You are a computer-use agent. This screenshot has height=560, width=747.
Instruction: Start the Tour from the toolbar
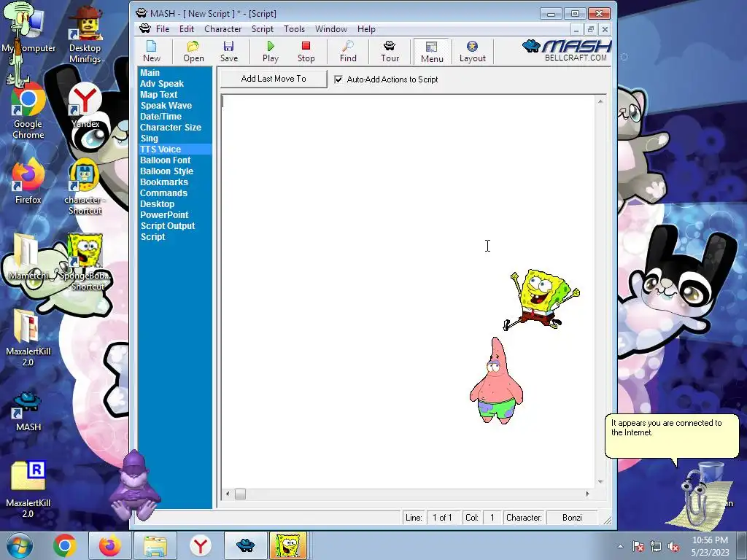point(390,51)
